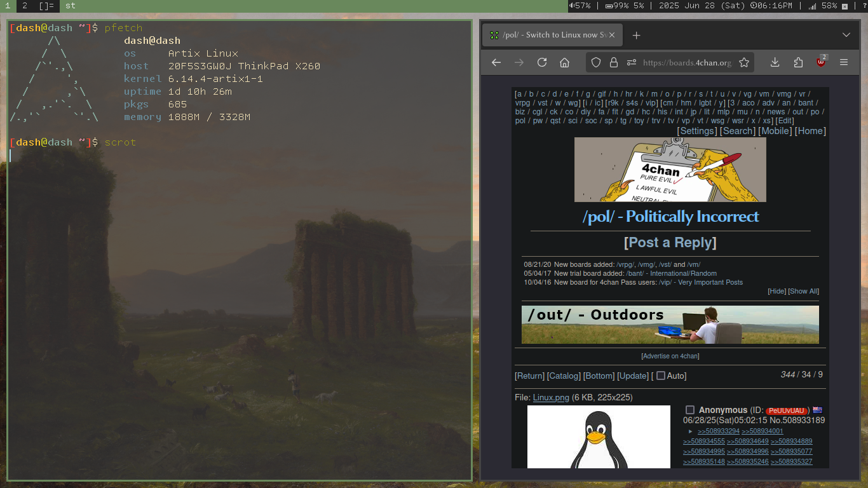
Task: Click the /out/ Outdoors banner ad
Action: click(x=670, y=325)
